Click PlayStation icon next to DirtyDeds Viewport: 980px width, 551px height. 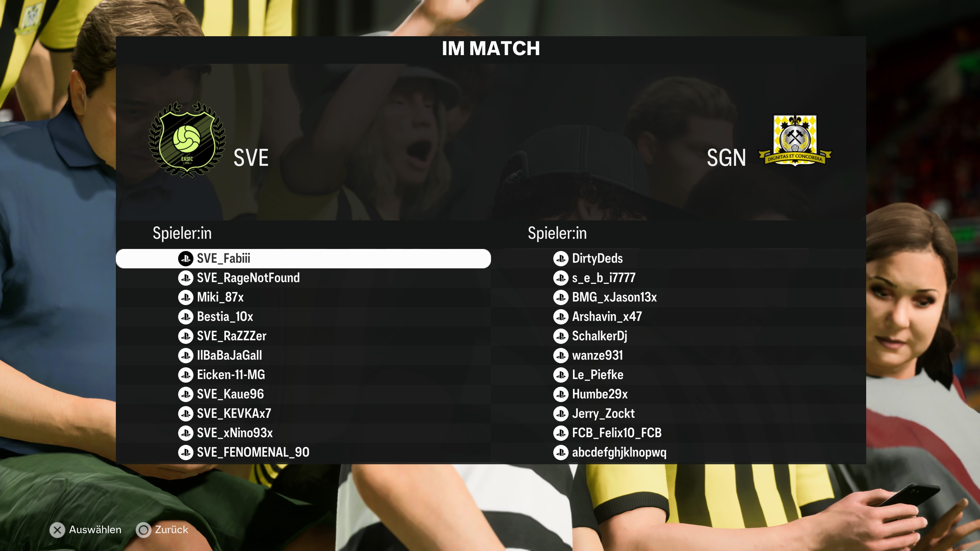(x=561, y=259)
